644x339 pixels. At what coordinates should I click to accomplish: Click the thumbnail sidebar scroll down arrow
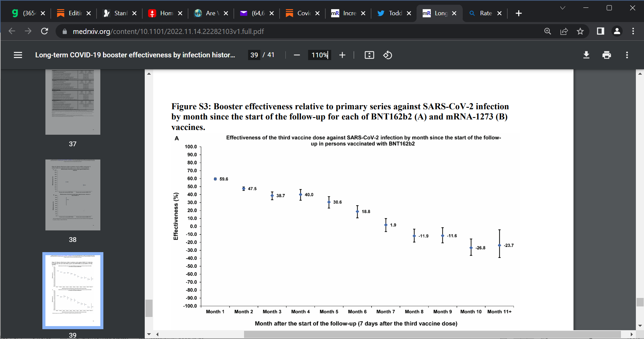tap(149, 334)
